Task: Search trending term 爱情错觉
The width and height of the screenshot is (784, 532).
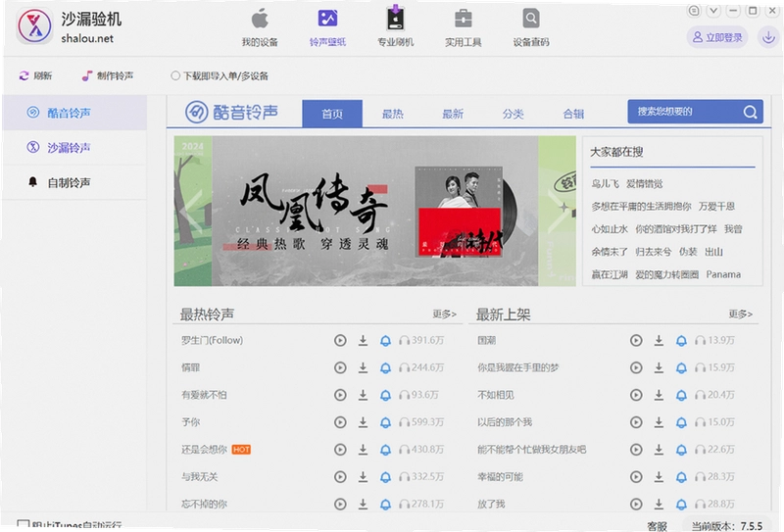Action: (x=645, y=183)
